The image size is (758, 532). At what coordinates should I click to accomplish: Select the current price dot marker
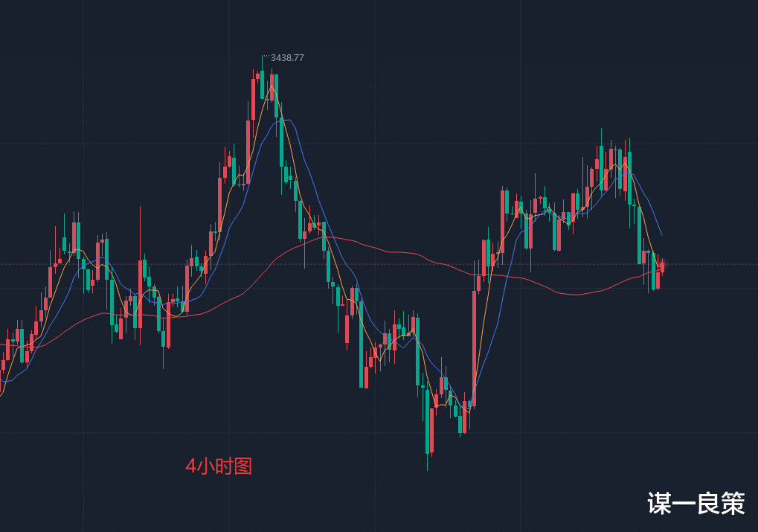click(x=664, y=264)
